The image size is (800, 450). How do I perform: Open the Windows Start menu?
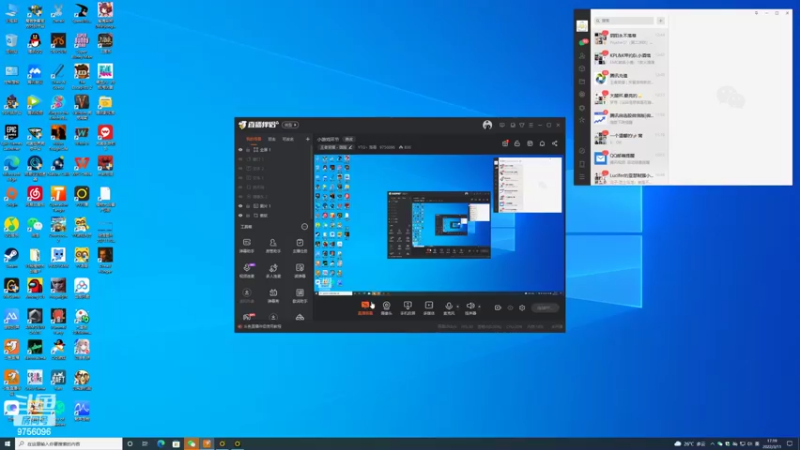(7, 444)
